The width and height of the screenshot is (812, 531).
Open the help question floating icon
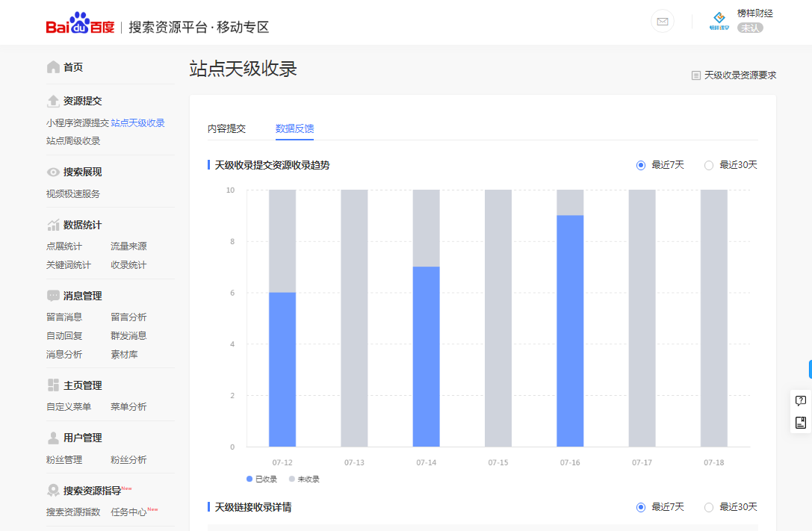click(x=800, y=401)
